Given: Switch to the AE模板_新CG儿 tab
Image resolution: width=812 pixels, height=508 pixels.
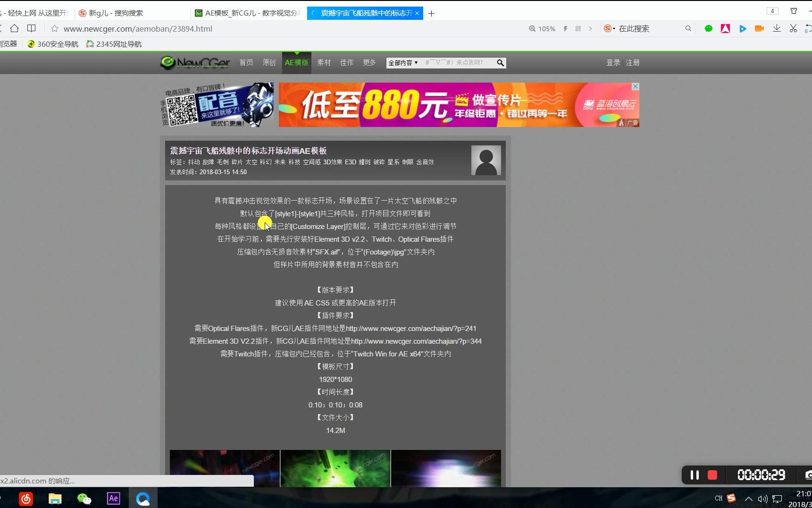Looking at the screenshot, I should tap(249, 13).
